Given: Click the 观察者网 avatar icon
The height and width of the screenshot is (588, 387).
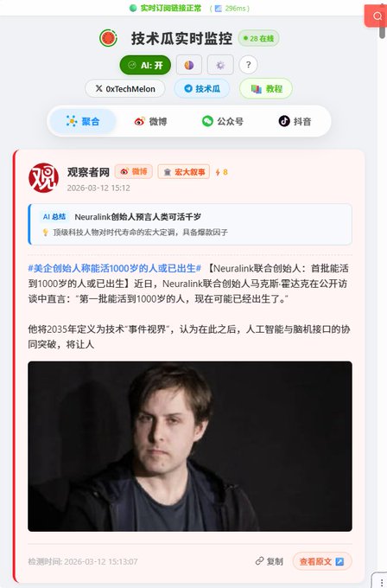Looking at the screenshot, I should (x=43, y=178).
